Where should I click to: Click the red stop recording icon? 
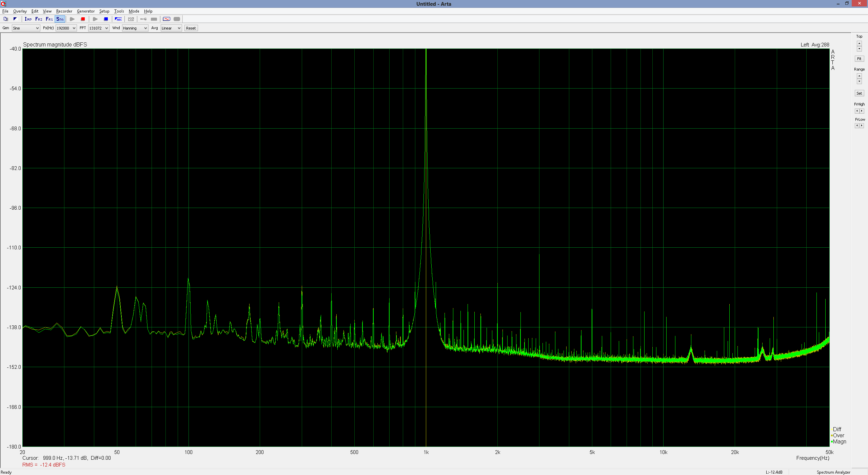coord(83,19)
